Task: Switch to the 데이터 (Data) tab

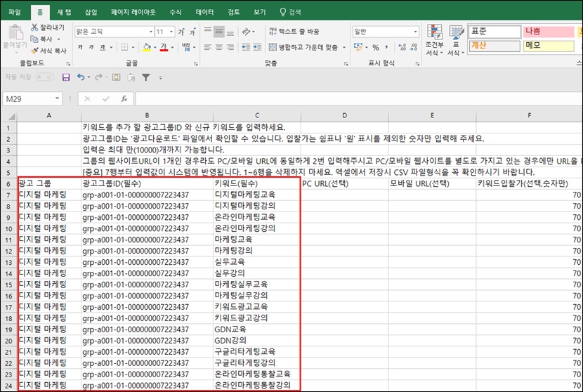Action: 204,12
